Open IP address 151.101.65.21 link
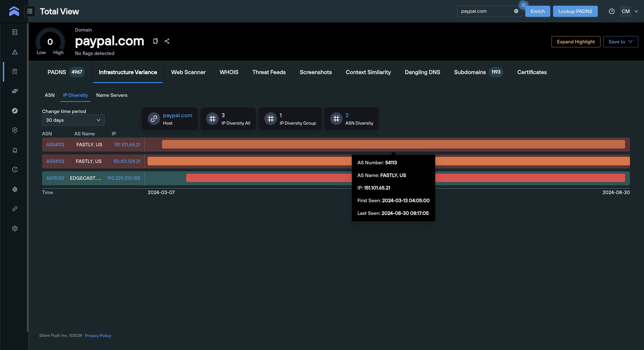The height and width of the screenshot is (350, 644). click(127, 145)
